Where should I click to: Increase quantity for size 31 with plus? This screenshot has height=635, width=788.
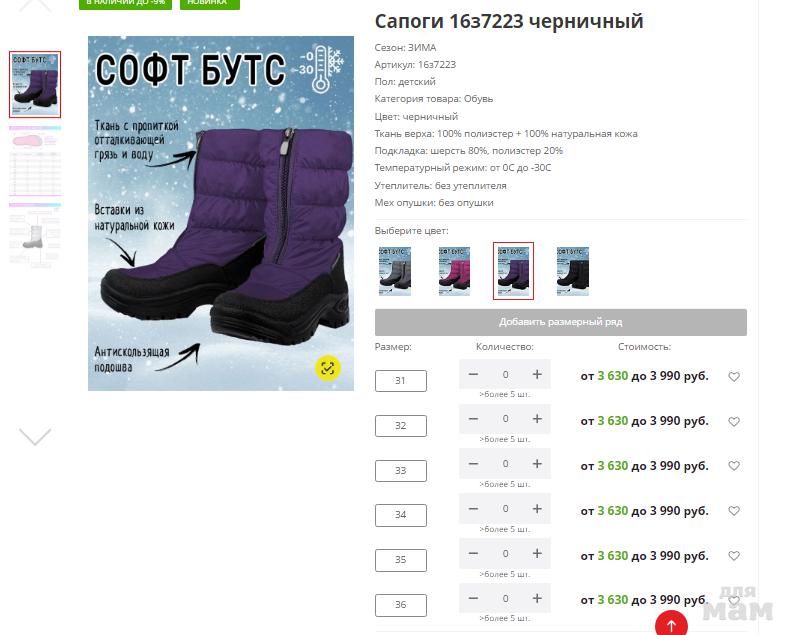pyautogui.click(x=537, y=374)
